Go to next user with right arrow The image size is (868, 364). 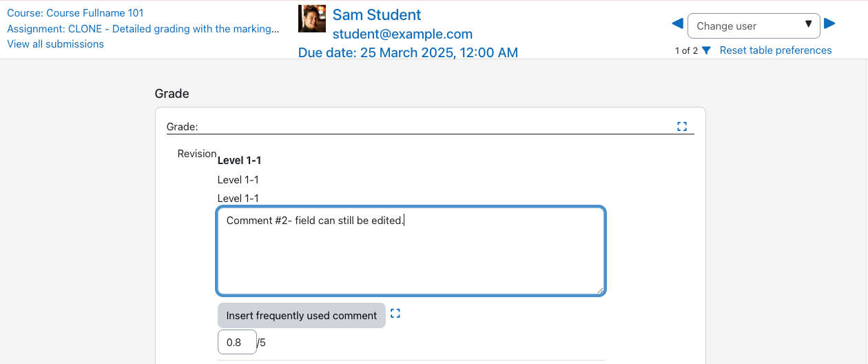coord(829,24)
